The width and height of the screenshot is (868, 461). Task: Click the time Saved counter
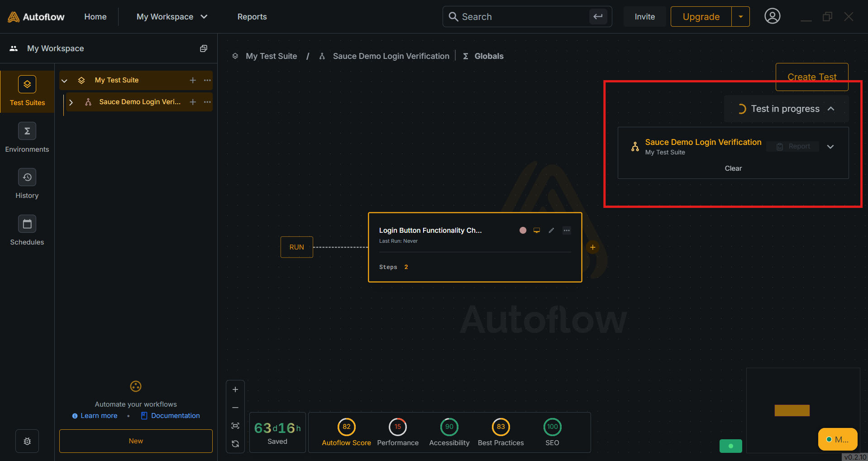277,432
